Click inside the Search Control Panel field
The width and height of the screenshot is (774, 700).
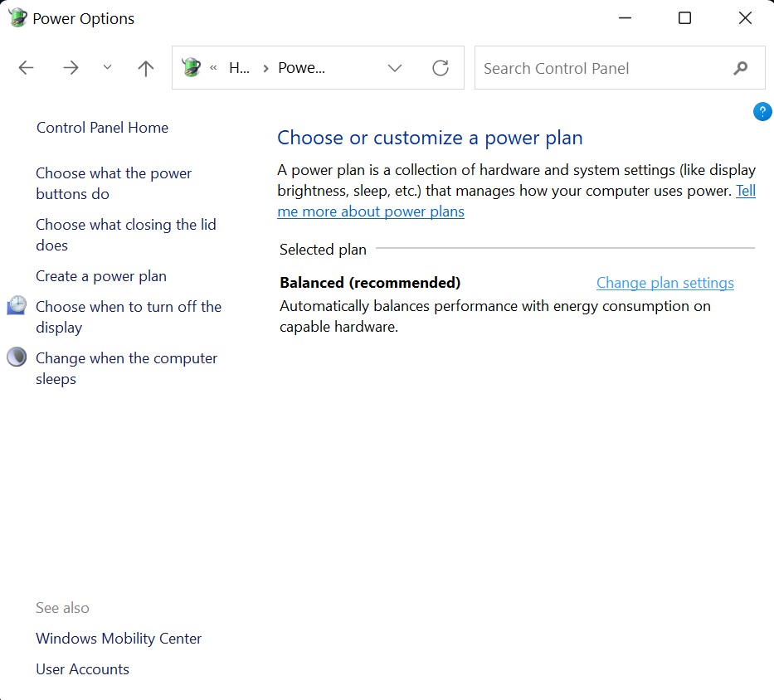(x=581, y=68)
